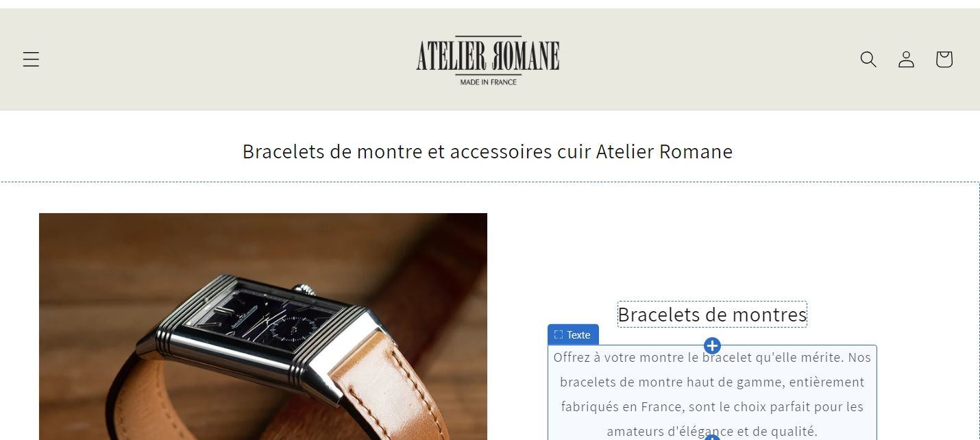Screen dimensions: 980x440
Task: Add a block below the Texte paragraph
Action: (x=712, y=437)
